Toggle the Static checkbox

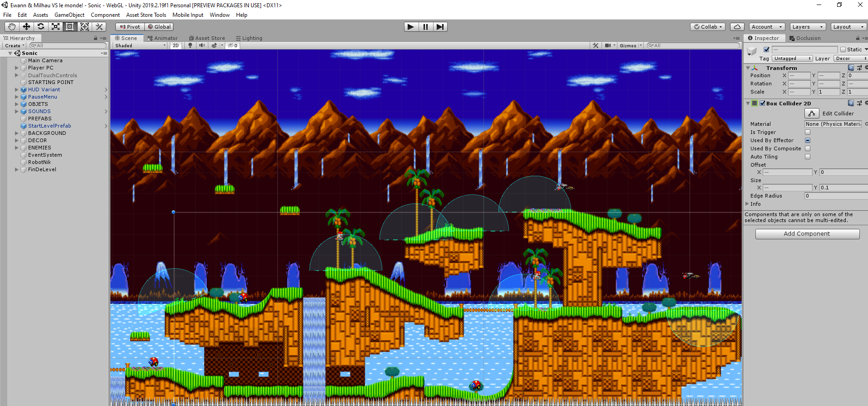tap(843, 50)
